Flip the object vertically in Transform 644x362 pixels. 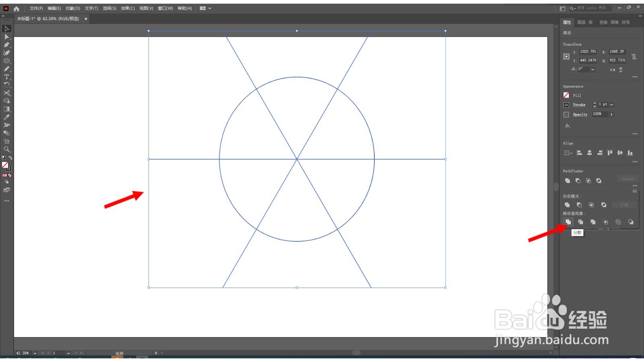(621, 70)
